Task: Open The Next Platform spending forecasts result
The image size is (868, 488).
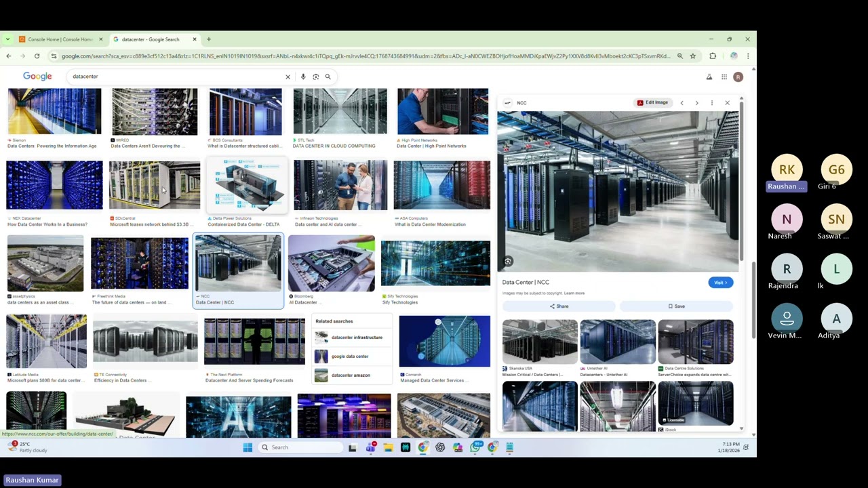Action: 254,342
